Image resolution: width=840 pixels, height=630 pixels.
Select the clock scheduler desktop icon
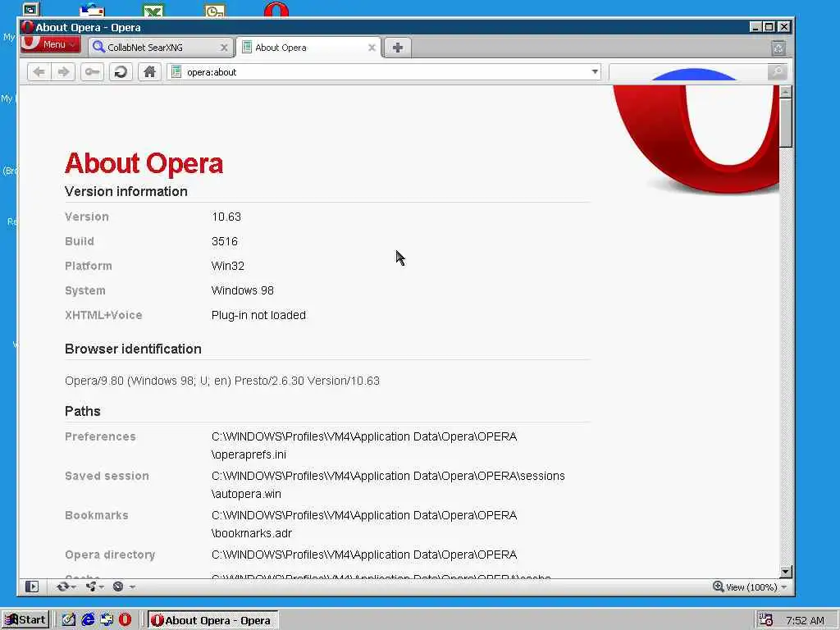point(215,10)
